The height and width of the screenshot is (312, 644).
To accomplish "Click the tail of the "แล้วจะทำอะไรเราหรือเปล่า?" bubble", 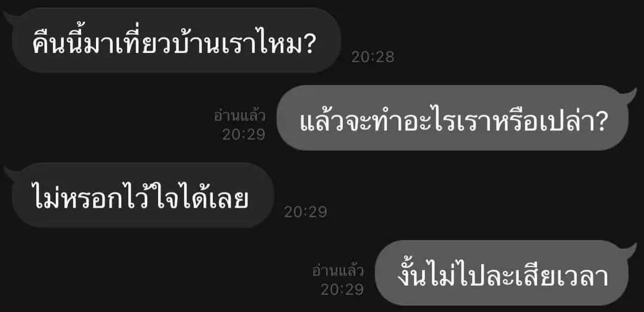I will coord(629,95).
